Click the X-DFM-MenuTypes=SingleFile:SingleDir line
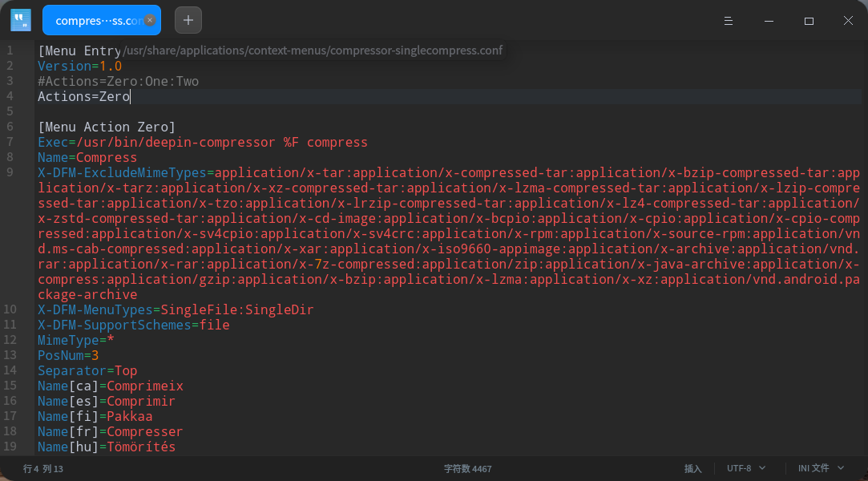Screen dimensions: 868x481 [176, 310]
